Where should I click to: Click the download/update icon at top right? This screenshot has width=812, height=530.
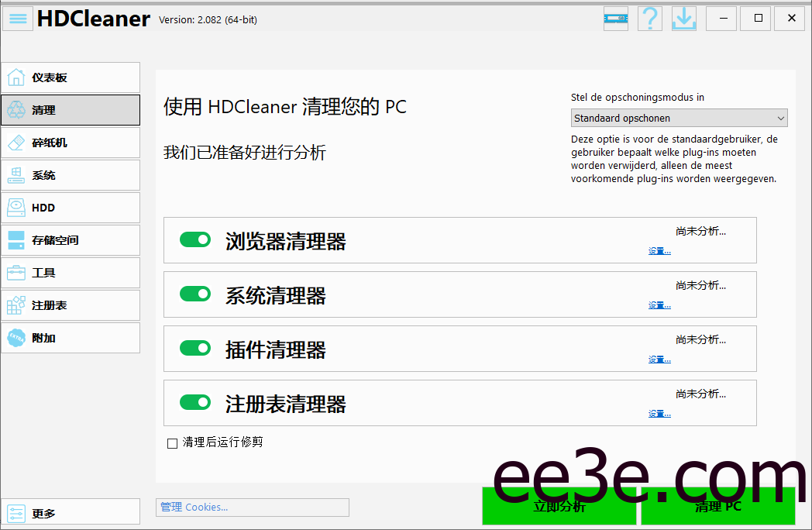click(x=683, y=18)
